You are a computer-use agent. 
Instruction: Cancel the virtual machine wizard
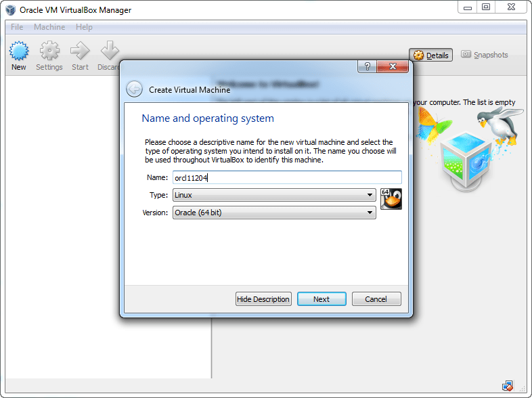[x=376, y=299]
